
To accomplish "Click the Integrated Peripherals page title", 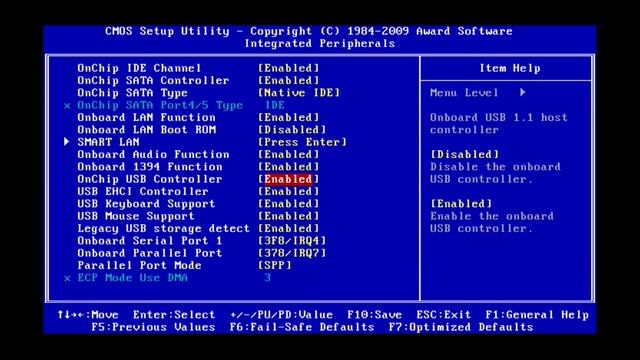I will pos(320,43).
